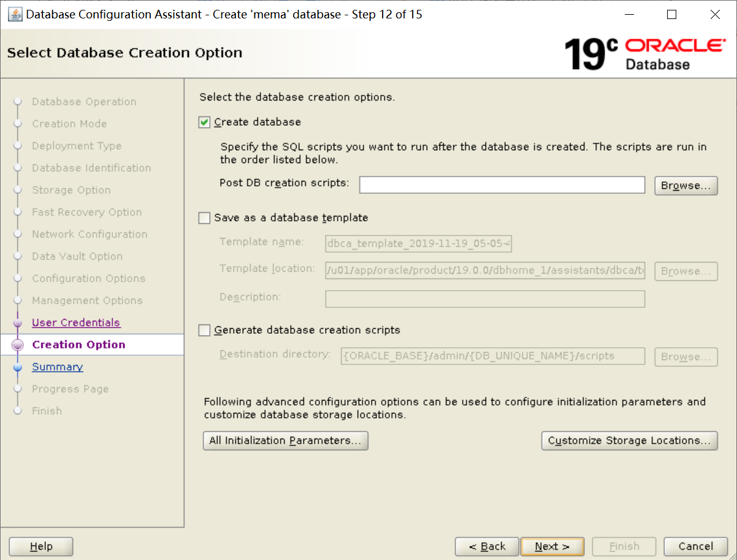This screenshot has height=560, width=737.
Task: Select Database Operation in the step list
Action: click(x=83, y=101)
